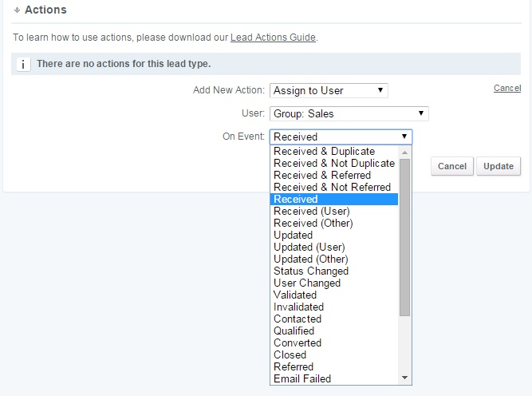The width and height of the screenshot is (532, 396).
Task: Click scrollbar up arrow in event list
Action: [x=404, y=152]
